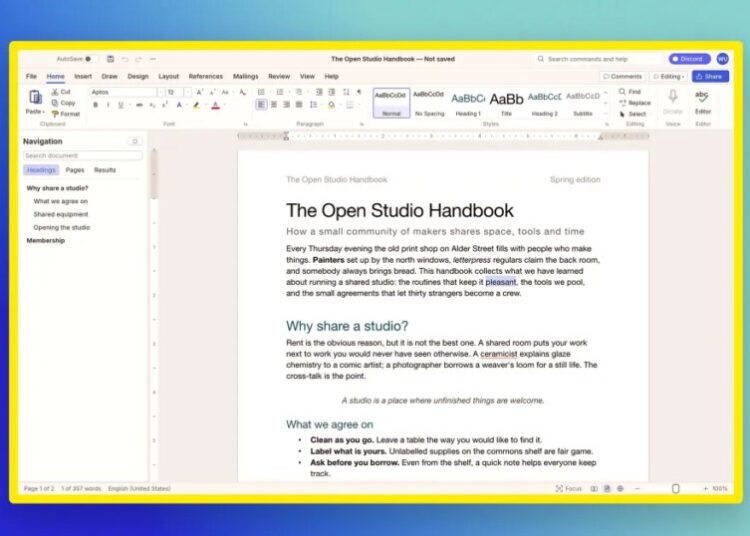Open the Editing mode dropdown
The image size is (750, 536).
(x=669, y=77)
